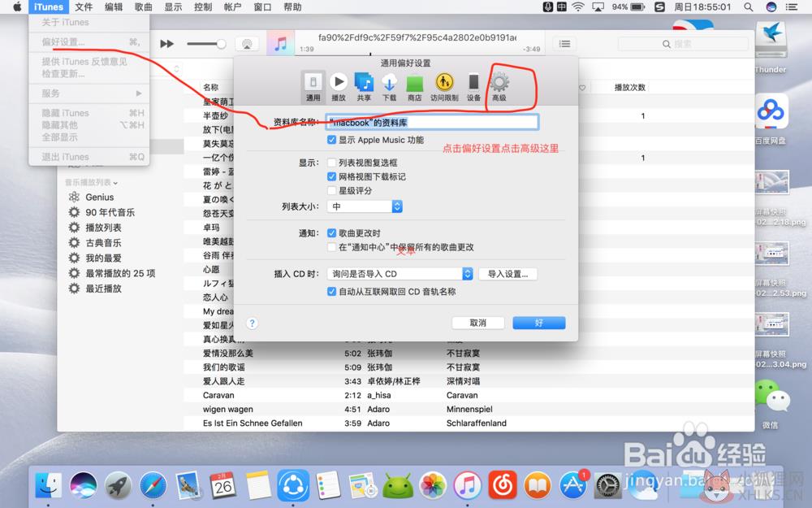This screenshot has height=508, width=812.
Task: Enable 列表视图复选框 checkbox
Action: coord(331,163)
